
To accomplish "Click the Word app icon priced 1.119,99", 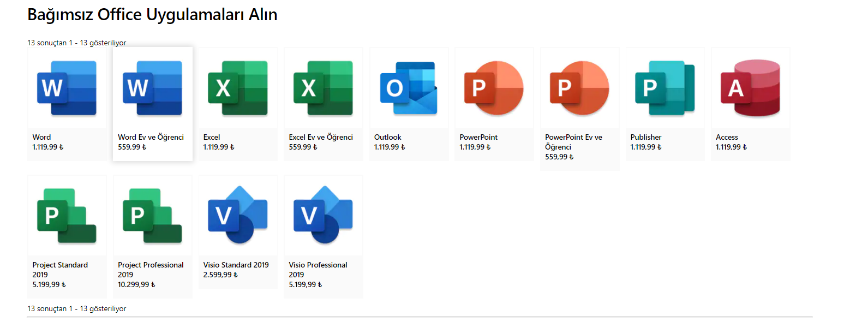I will click(x=67, y=88).
